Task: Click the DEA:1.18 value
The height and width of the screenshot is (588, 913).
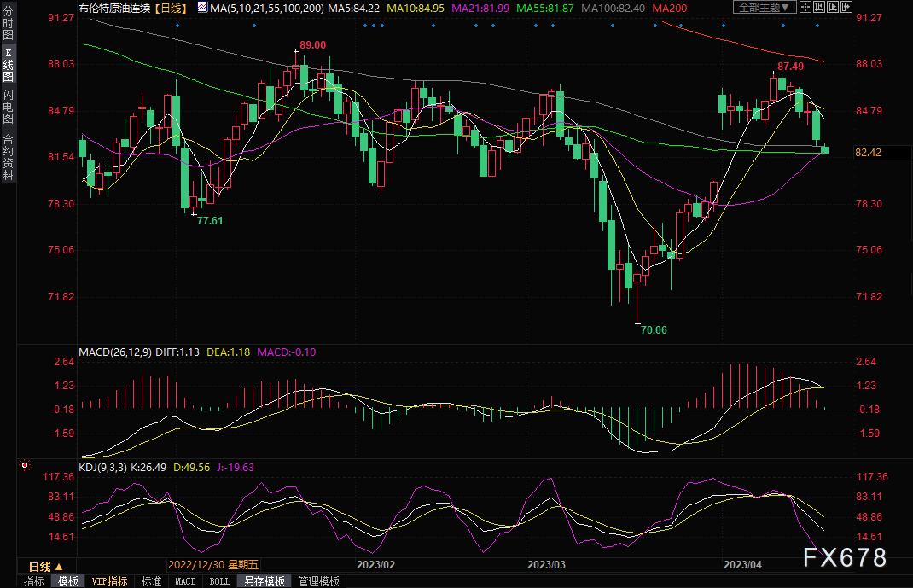Action: [x=229, y=352]
